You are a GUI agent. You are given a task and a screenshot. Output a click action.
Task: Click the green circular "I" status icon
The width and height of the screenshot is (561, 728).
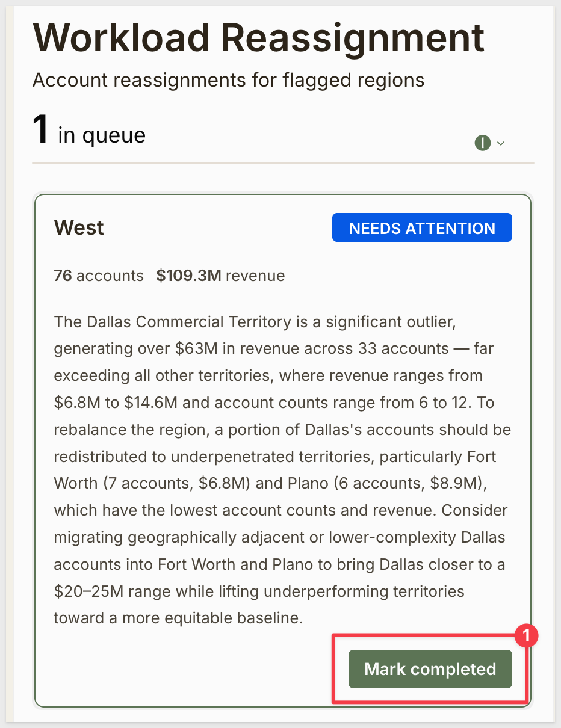click(482, 143)
